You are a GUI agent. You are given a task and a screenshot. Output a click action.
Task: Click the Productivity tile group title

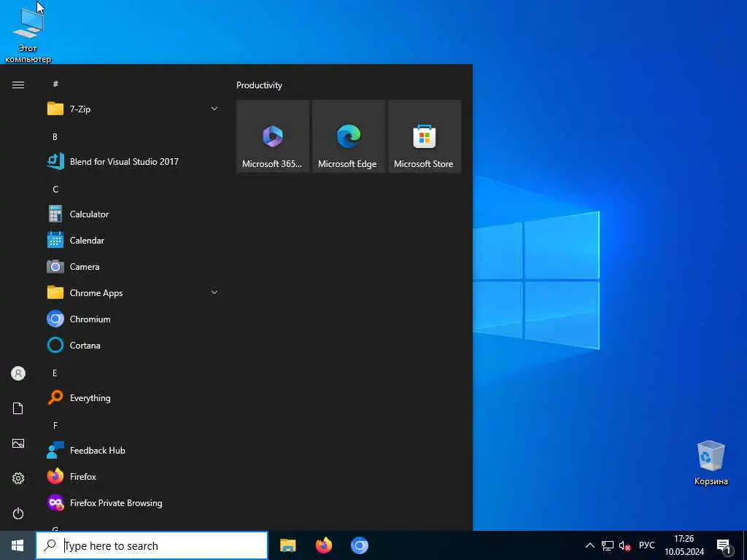(x=259, y=85)
